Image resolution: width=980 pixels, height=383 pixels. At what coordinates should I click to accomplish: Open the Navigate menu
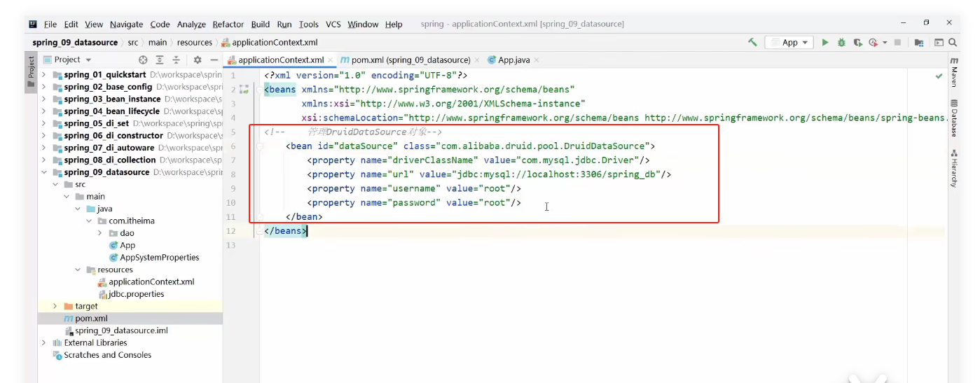pyautogui.click(x=126, y=24)
